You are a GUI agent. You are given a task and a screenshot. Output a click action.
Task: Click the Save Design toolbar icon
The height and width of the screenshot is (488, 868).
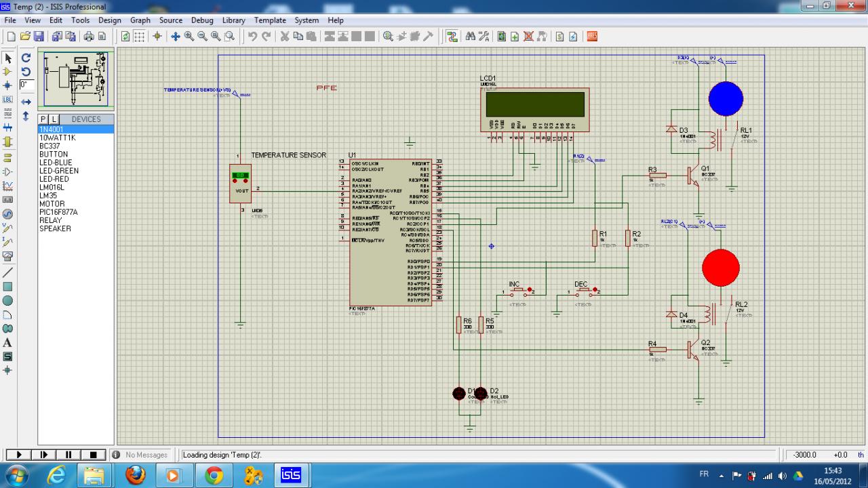[x=39, y=37]
